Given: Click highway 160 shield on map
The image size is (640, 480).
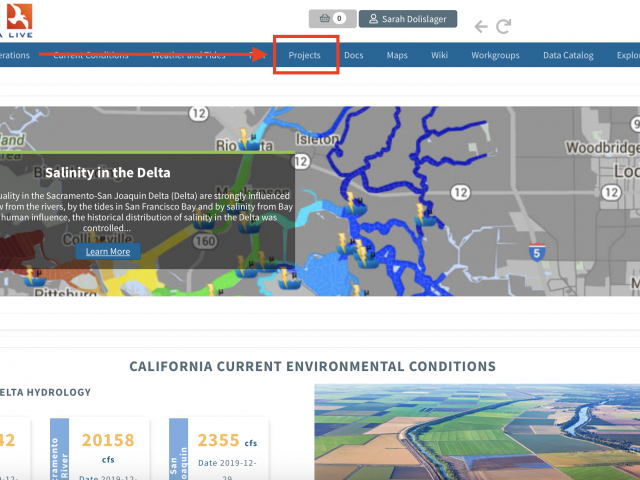Looking at the screenshot, I should [x=205, y=241].
